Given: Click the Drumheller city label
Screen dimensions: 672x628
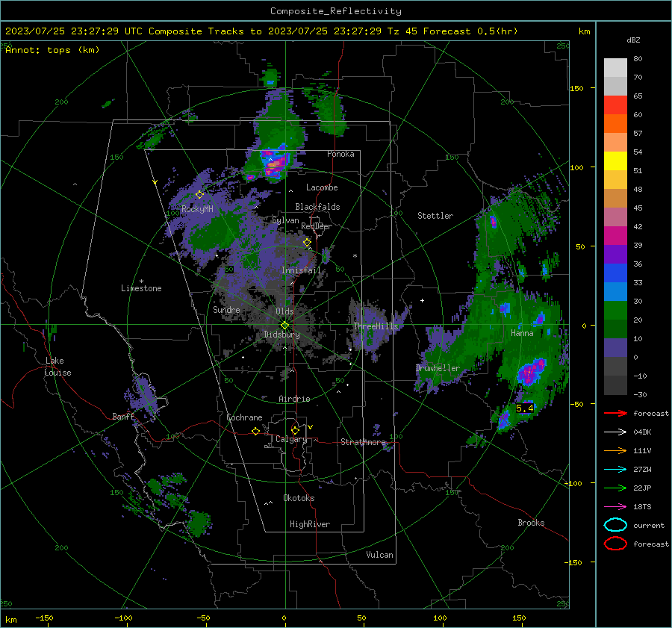Looking at the screenshot, I should coord(438,368).
